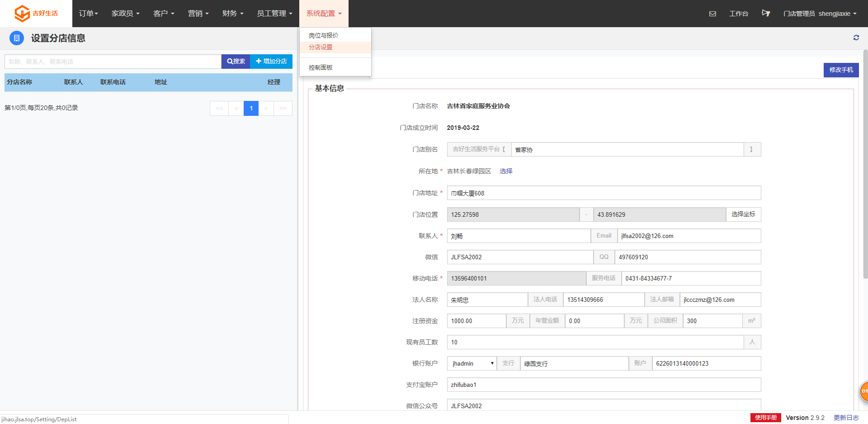
Task: Click the Email field
Action: click(x=689, y=236)
